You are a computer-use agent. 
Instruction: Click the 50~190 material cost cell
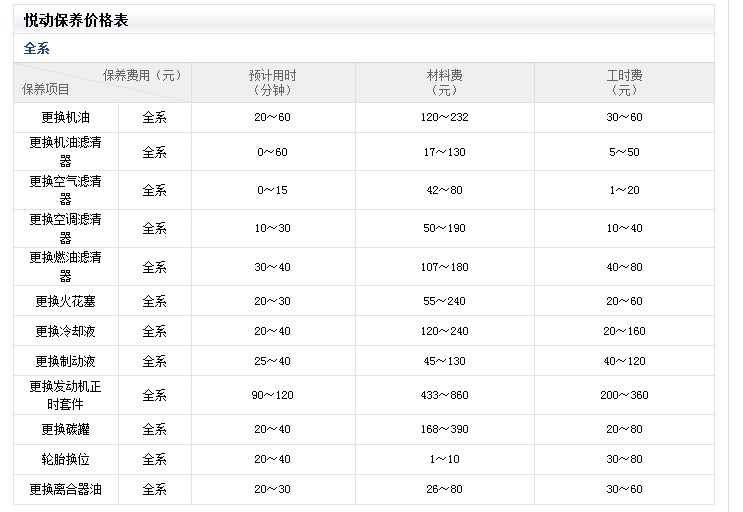coord(444,228)
